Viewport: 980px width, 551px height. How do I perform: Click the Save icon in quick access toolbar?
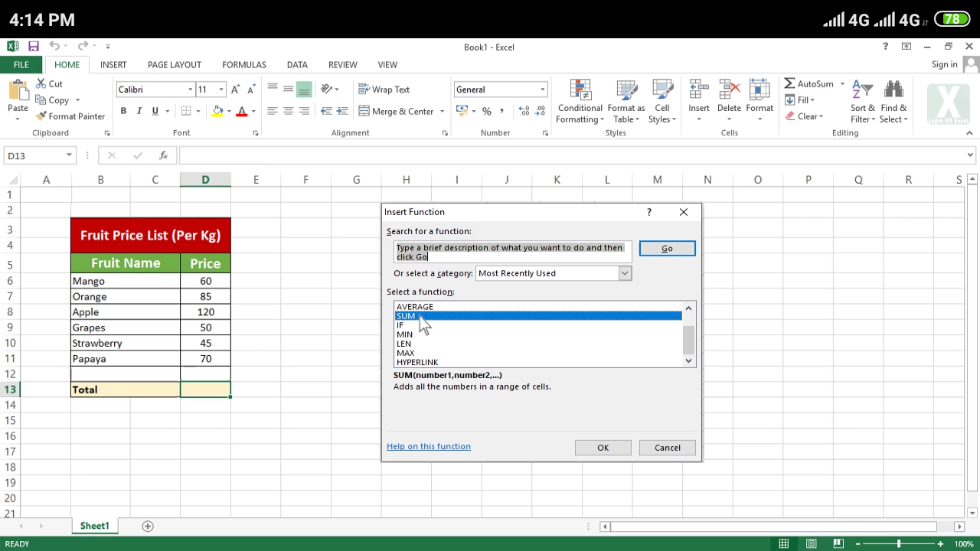click(34, 47)
